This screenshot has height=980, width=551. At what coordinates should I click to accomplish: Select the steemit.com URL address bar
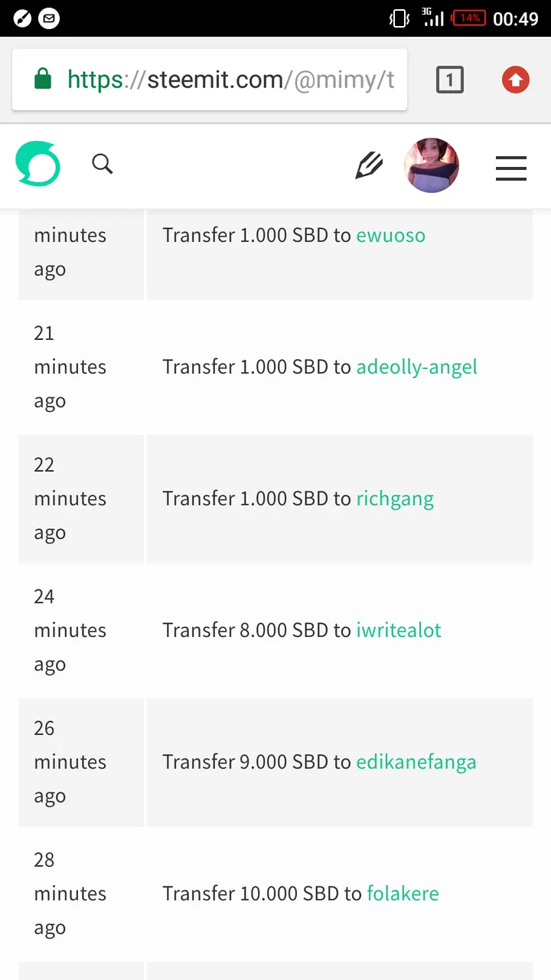210,80
